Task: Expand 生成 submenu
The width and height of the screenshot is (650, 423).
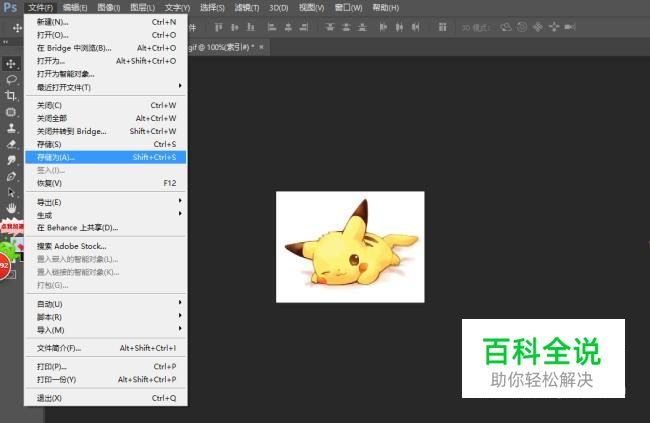Action: [x=105, y=215]
